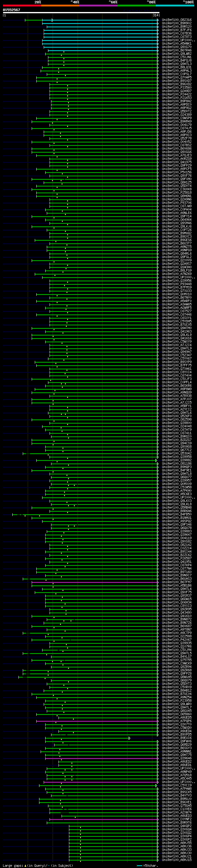Viewport: 197px width, 868px height.
Task: Click the cyan ~100% identity legend bar
Action: click(175, 6)
